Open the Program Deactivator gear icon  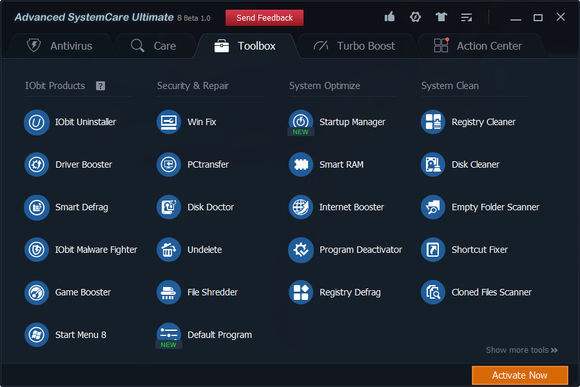pos(301,250)
